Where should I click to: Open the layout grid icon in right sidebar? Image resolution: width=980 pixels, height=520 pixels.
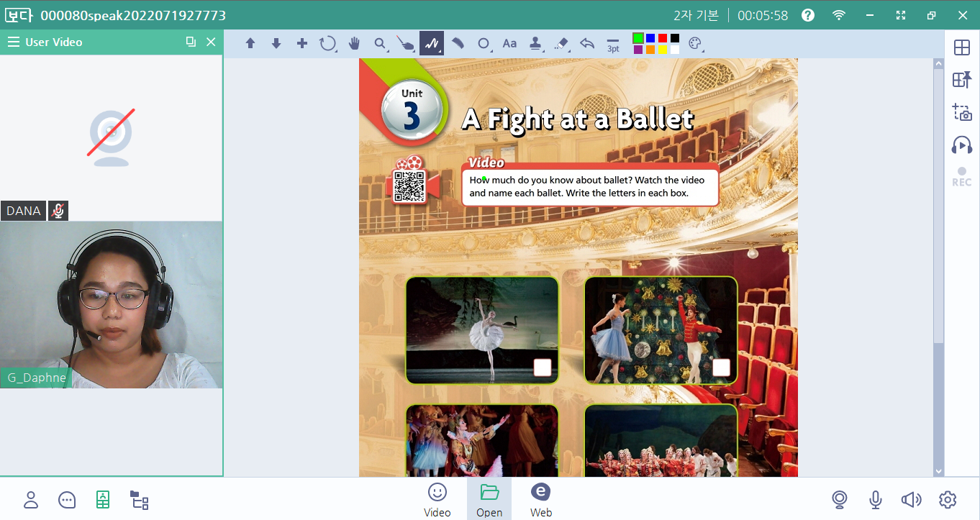point(962,47)
